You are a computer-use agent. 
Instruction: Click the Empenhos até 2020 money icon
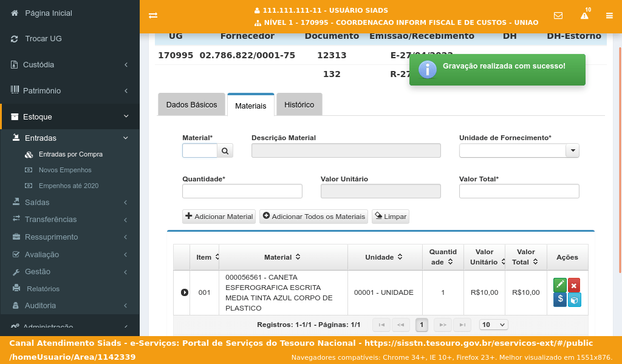(x=29, y=186)
